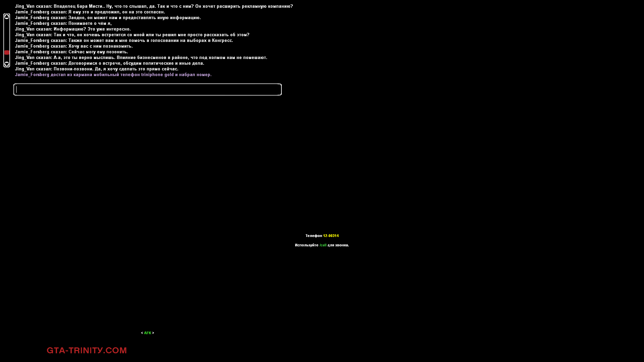The image size is (644, 362).
Task: Click the GTA-TRINITY.COM logo
Action: 87,350
